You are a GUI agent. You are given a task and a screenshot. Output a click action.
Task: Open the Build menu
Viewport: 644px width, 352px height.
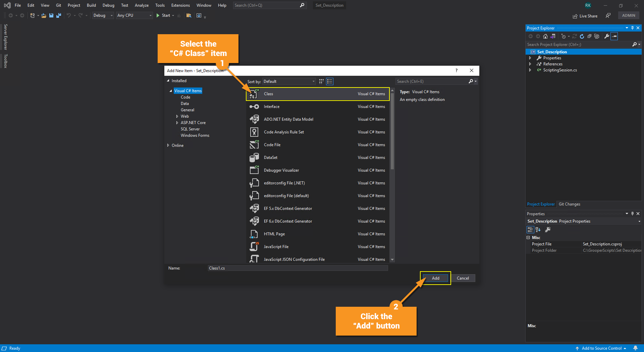coord(91,5)
